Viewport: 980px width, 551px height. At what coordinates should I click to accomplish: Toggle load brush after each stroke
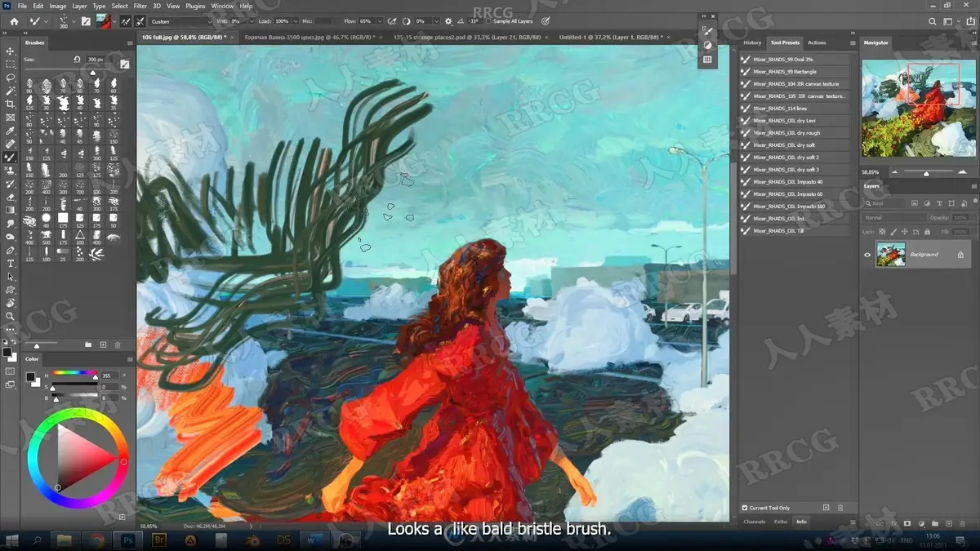click(x=125, y=21)
